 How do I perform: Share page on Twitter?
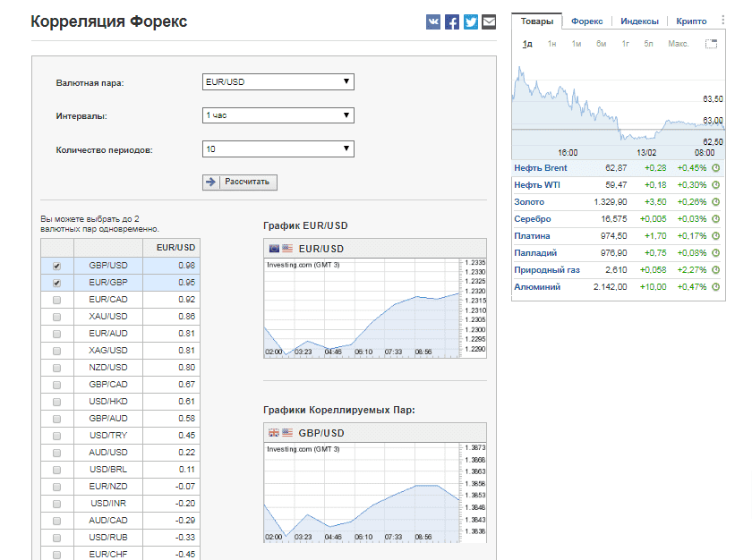(x=471, y=22)
